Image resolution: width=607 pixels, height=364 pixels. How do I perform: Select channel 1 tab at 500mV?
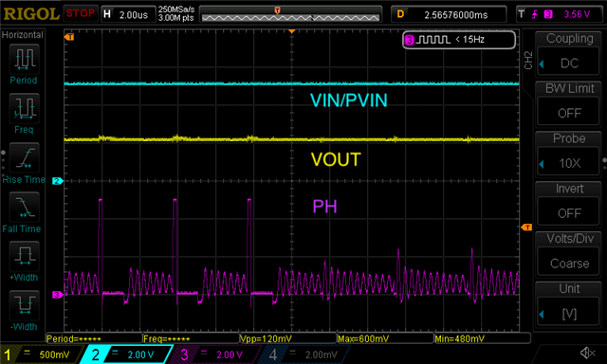pos(41,355)
